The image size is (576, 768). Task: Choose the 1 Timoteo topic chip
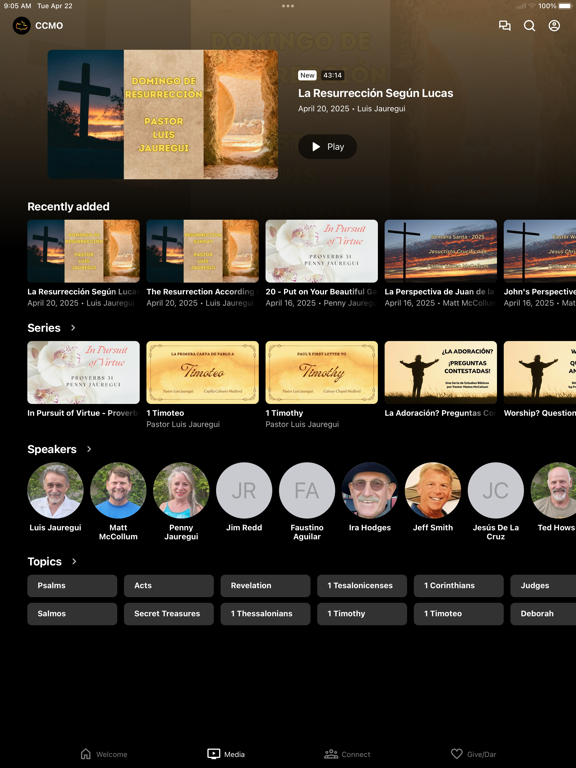458,614
